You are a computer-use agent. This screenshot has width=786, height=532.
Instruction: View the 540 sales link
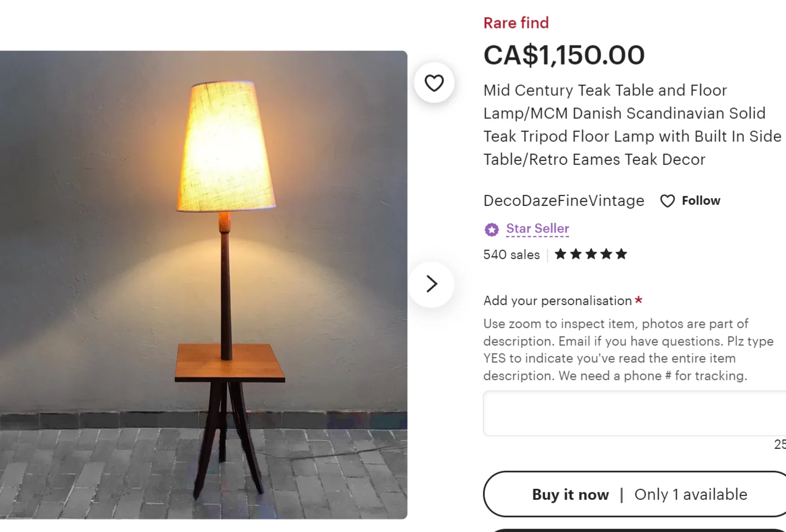tap(511, 254)
